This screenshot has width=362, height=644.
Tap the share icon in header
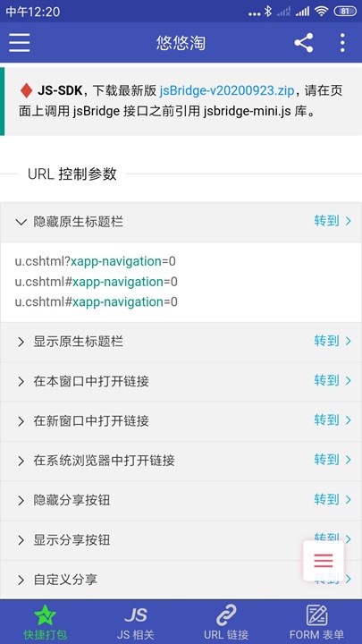click(x=304, y=43)
